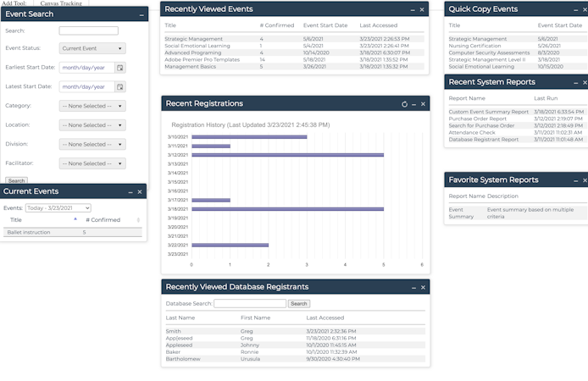Click the Event Search text field
This screenshot has width=588, height=381.
(88, 30)
